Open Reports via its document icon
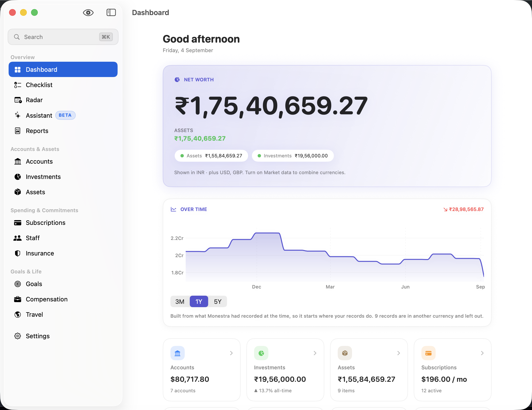This screenshot has height=410, width=532. 17,131
